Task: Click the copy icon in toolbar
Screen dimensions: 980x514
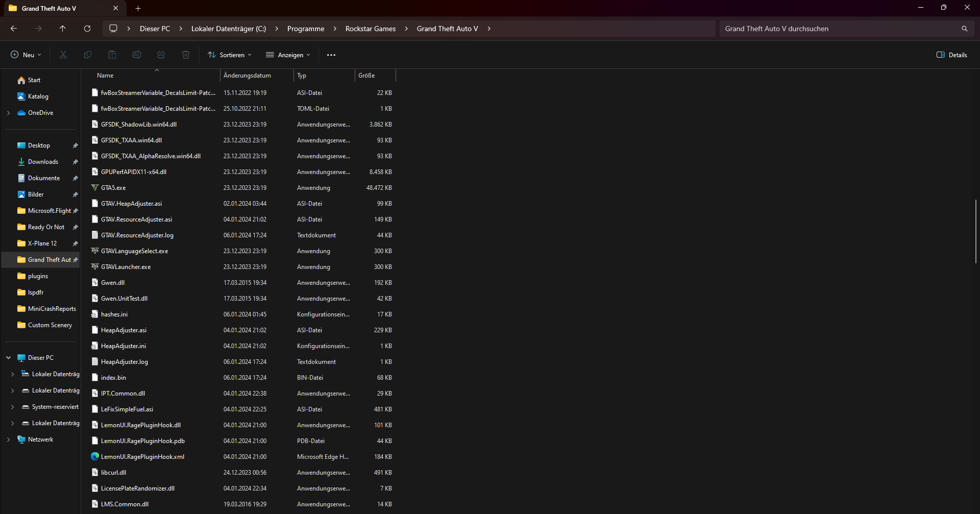Action: [x=88, y=55]
